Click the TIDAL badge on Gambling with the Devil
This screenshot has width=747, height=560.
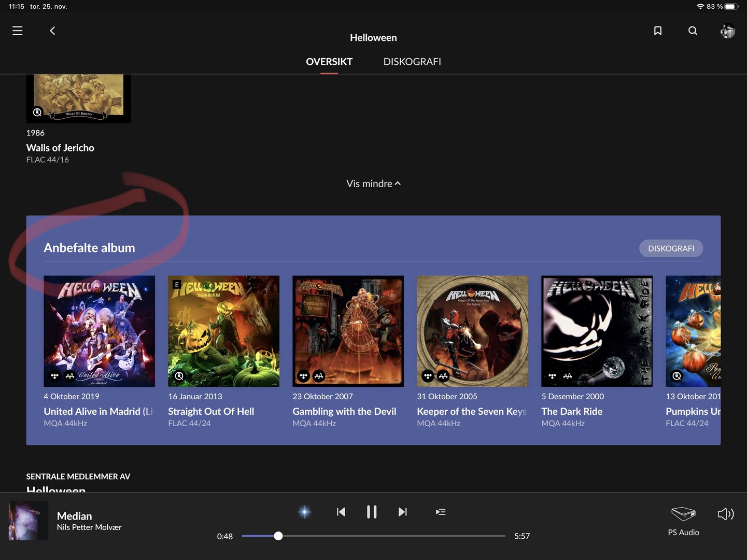point(303,376)
